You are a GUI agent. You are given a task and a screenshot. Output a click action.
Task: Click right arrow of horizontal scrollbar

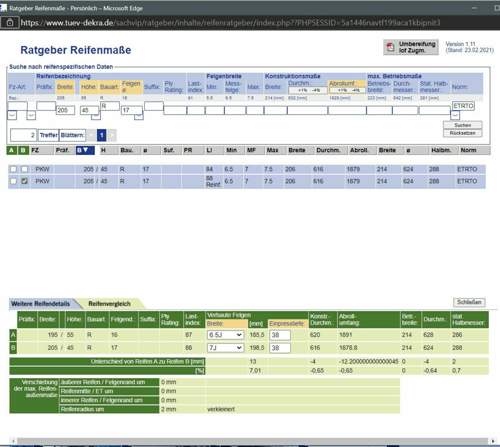(x=492, y=441)
